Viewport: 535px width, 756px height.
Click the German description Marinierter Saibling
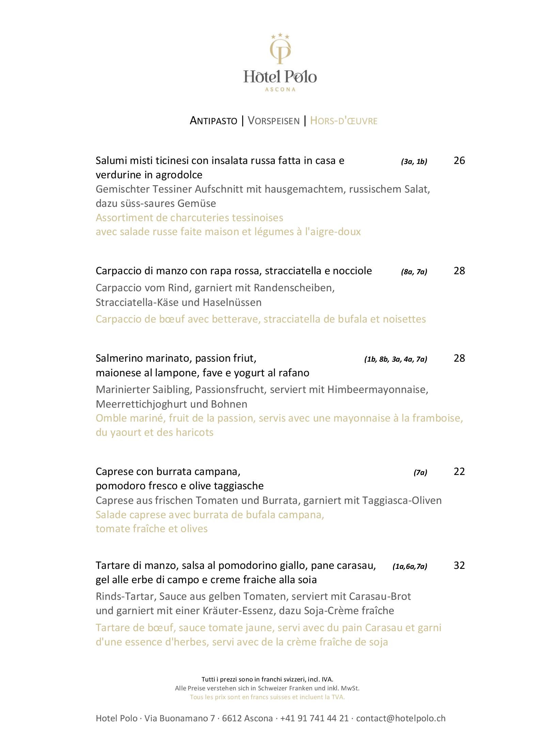[262, 396]
